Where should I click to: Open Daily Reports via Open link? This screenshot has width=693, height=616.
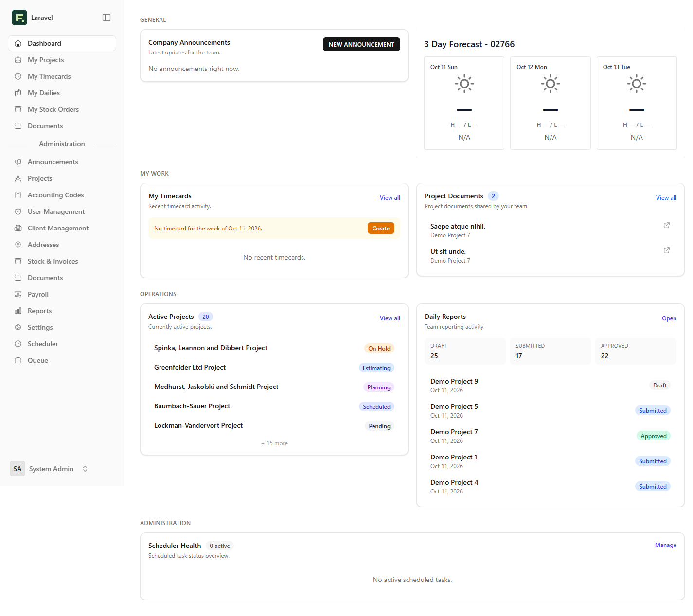669,318
